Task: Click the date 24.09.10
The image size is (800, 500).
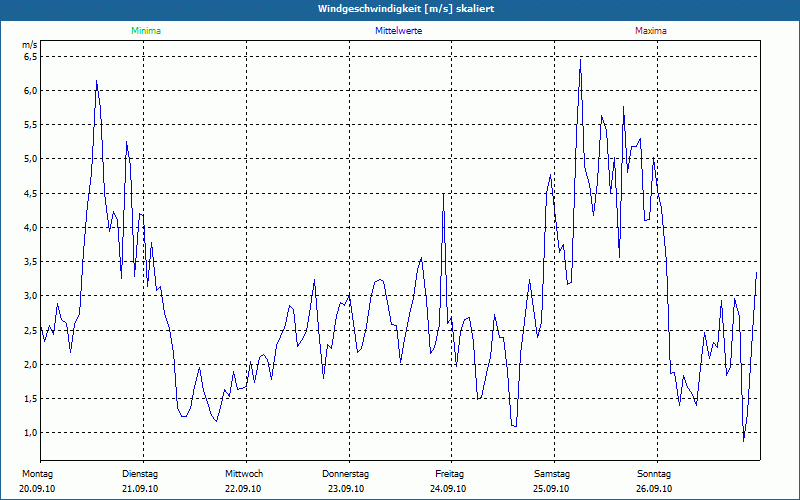Action: [448, 489]
